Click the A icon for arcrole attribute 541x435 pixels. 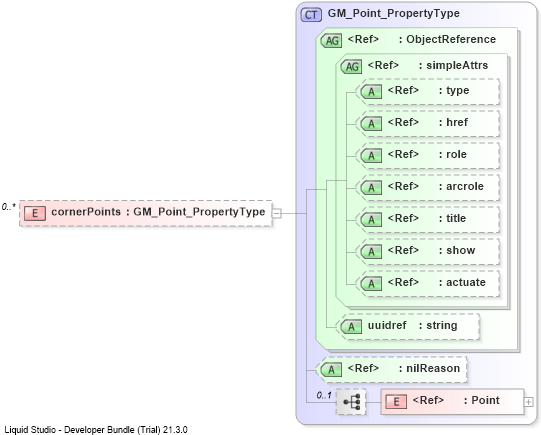(371, 188)
